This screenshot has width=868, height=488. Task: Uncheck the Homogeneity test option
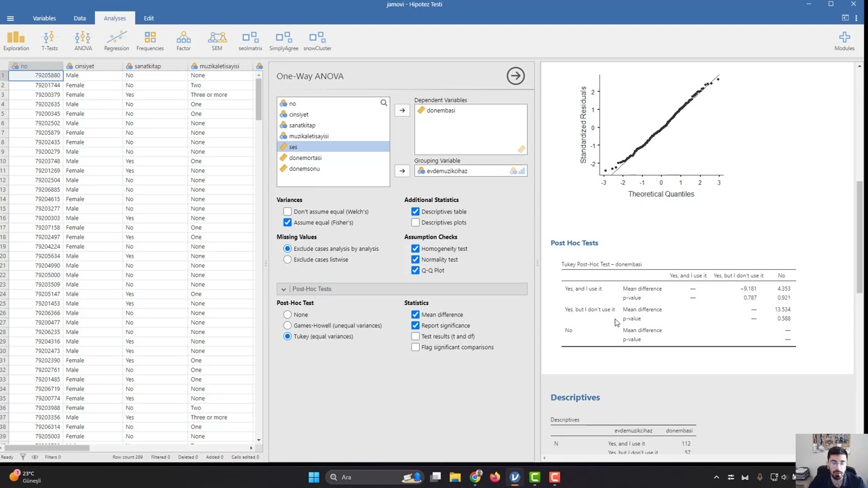pos(415,249)
